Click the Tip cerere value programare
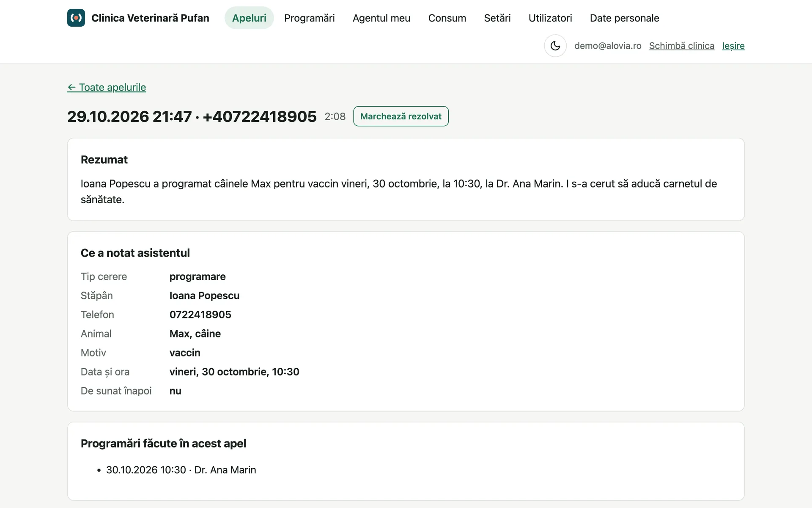The height and width of the screenshot is (508, 812). pos(198,276)
